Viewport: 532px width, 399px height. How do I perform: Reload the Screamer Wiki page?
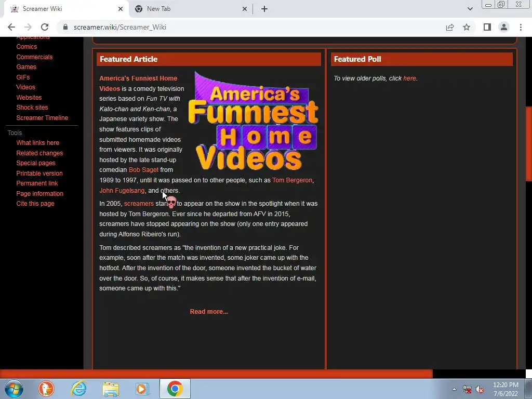pyautogui.click(x=45, y=27)
